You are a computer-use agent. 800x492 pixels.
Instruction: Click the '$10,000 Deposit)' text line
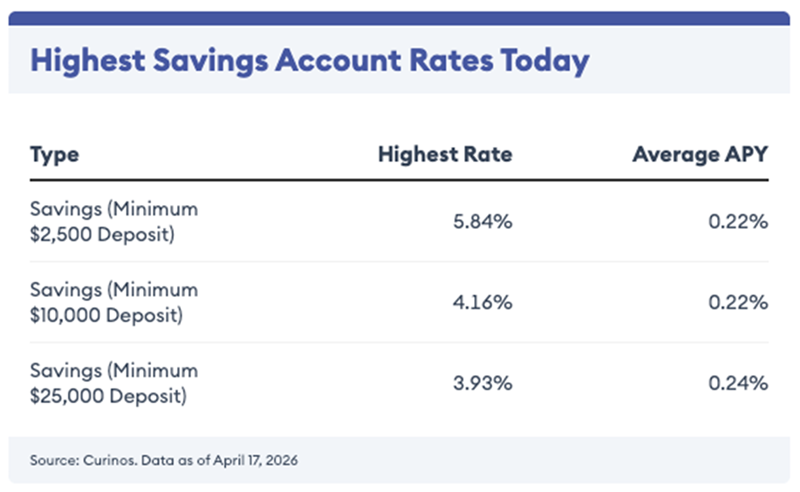click(109, 313)
